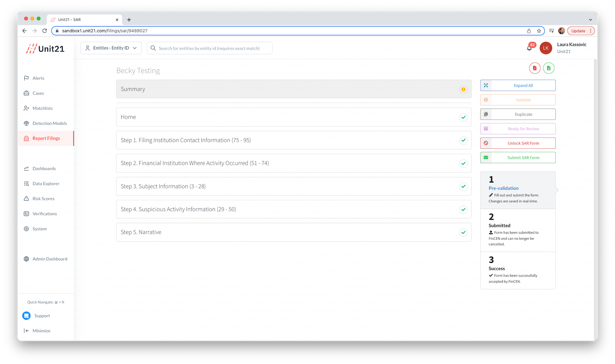
Task: Click the Chrome Update button
Action: [x=581, y=31]
